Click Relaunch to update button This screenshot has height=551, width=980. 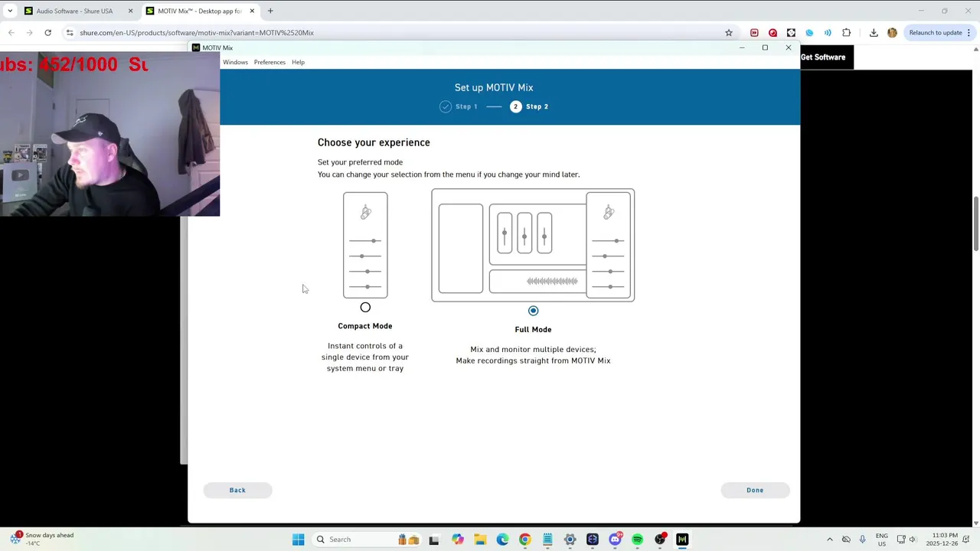(936, 33)
